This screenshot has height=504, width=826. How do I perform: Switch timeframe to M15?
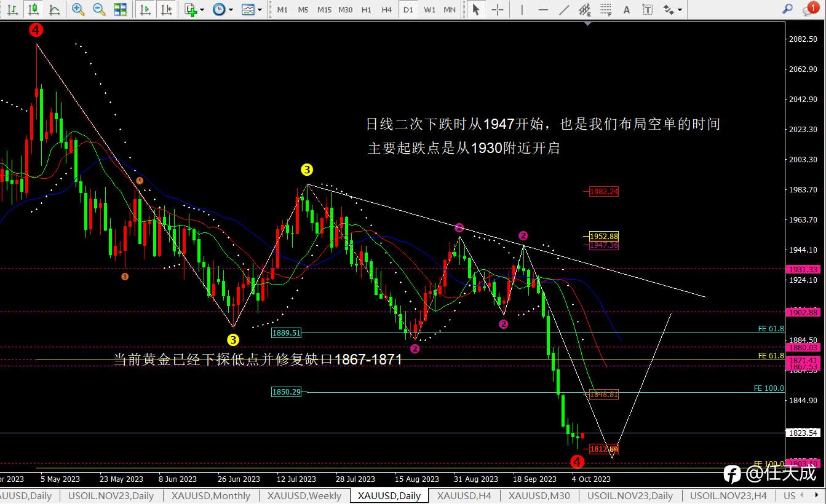click(x=324, y=9)
